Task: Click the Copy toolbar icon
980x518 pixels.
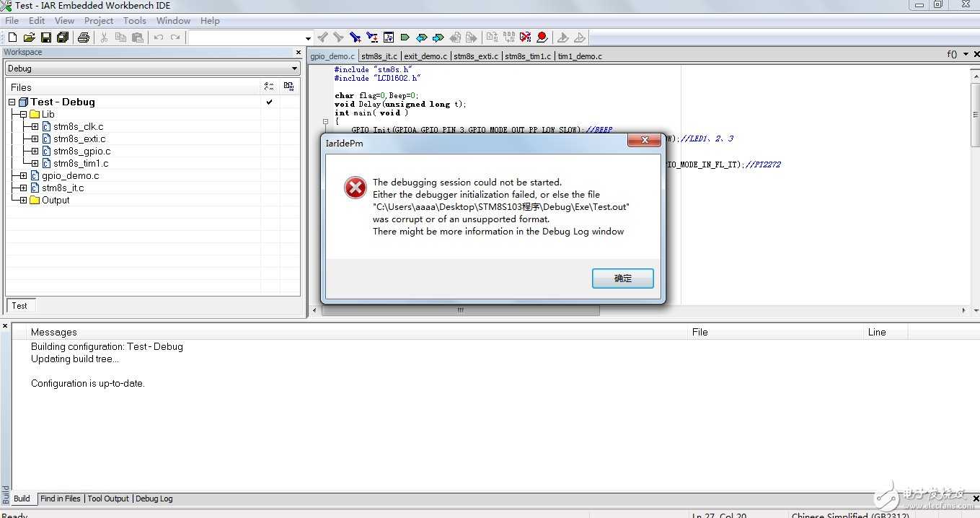Action: [x=120, y=38]
